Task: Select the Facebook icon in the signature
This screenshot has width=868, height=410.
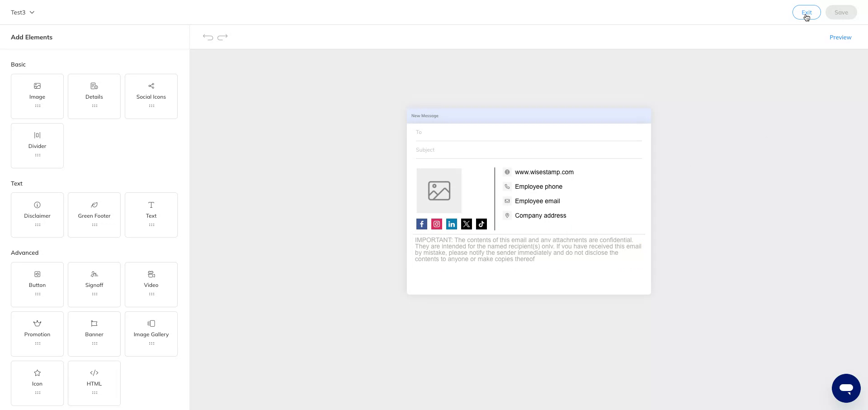Action: pyautogui.click(x=421, y=224)
